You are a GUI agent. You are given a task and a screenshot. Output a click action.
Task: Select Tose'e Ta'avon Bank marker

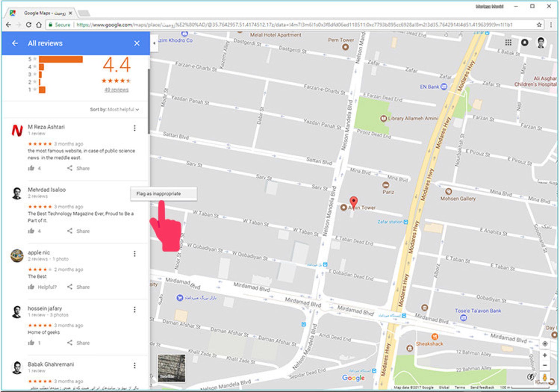pos(463,318)
